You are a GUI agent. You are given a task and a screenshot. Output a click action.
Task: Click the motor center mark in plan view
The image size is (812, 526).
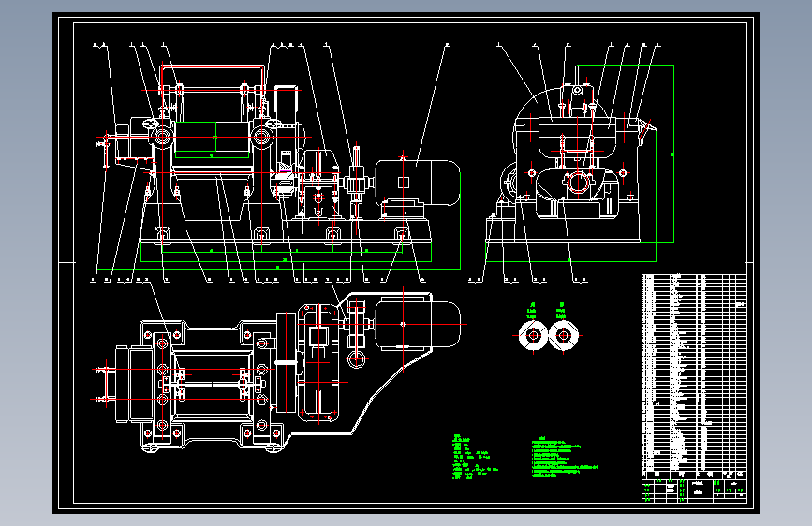[403, 324]
